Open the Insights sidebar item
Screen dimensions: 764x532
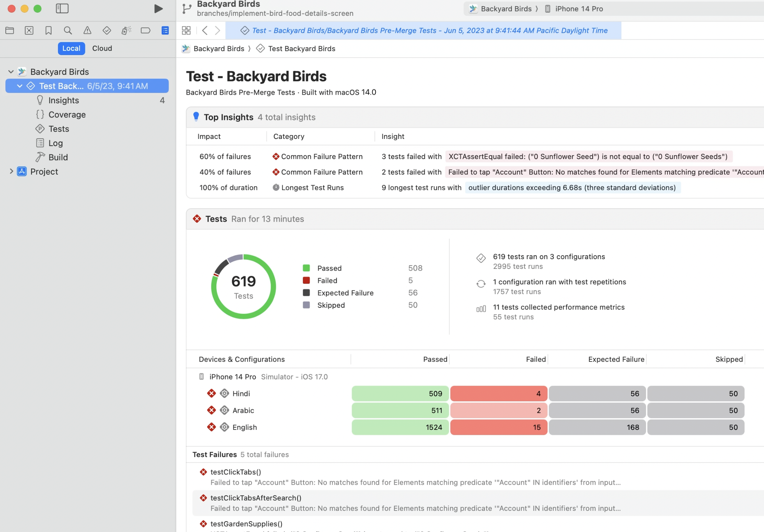[63, 100]
